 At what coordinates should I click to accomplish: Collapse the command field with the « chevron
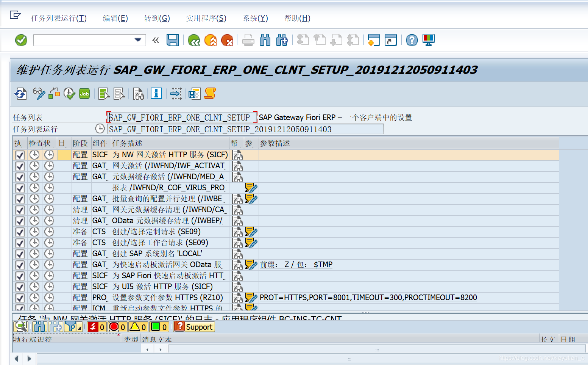[x=156, y=40]
